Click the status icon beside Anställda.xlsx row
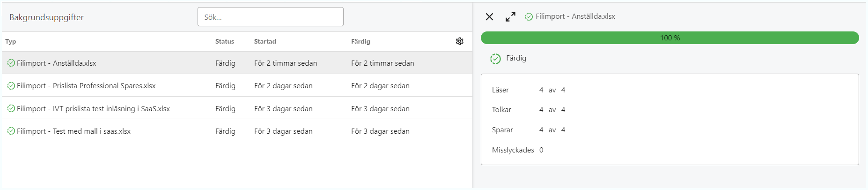 click(11, 63)
